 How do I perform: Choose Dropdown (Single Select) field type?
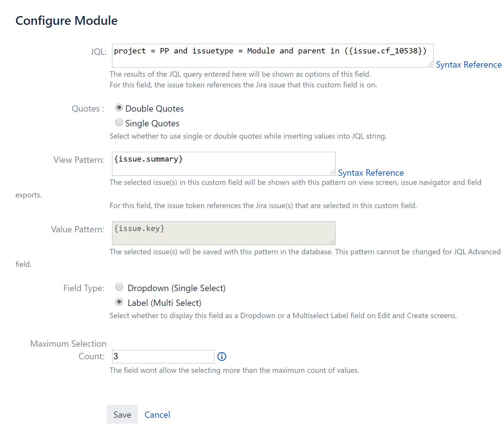click(119, 287)
